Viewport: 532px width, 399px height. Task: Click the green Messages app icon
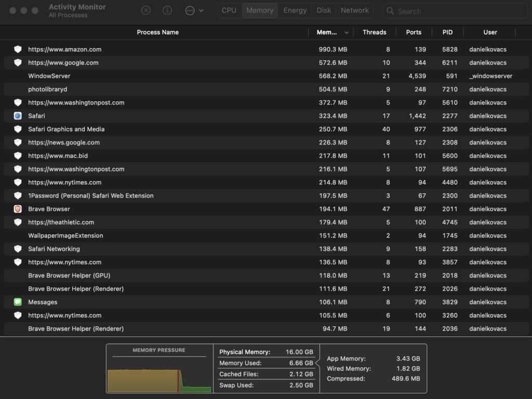click(18, 302)
